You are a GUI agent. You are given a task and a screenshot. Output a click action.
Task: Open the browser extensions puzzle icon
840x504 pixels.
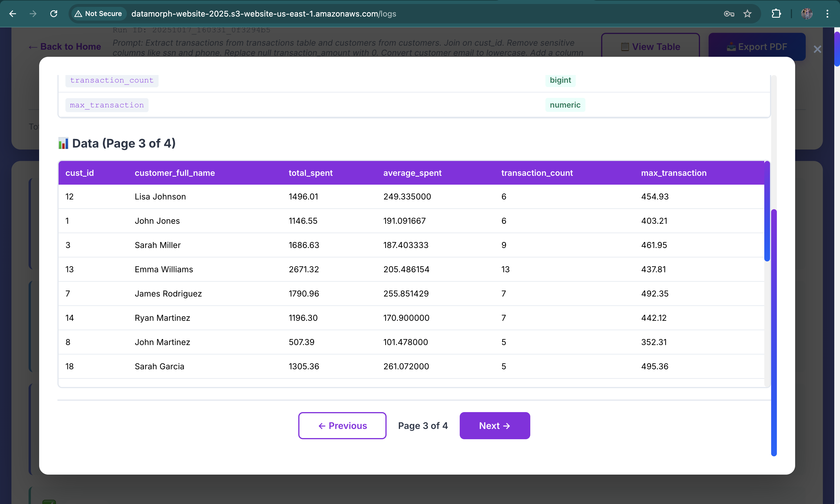777,14
